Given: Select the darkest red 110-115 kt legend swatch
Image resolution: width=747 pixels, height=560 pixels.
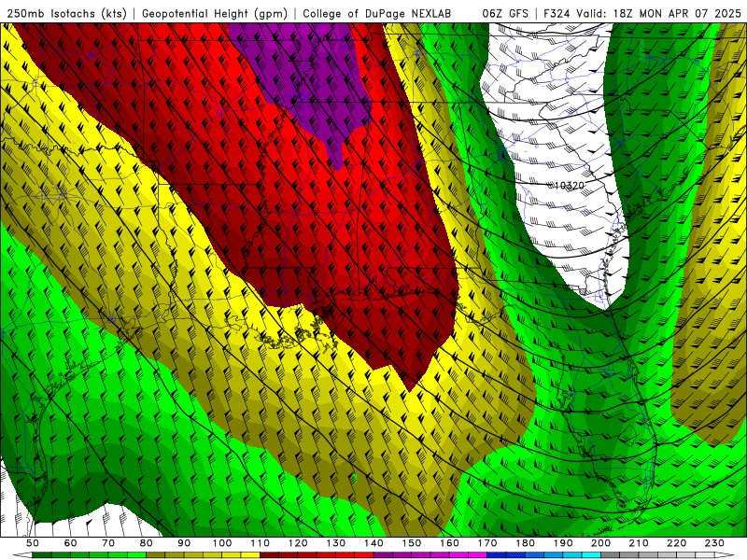Looking at the screenshot, I should pos(269,555).
